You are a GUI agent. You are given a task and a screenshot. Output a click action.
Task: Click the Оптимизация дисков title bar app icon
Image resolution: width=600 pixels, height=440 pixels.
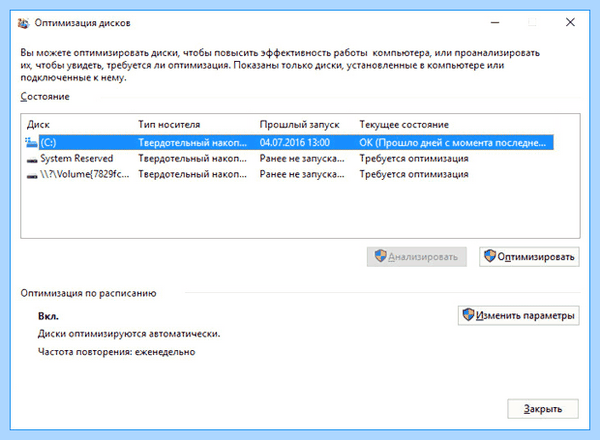coord(23,23)
